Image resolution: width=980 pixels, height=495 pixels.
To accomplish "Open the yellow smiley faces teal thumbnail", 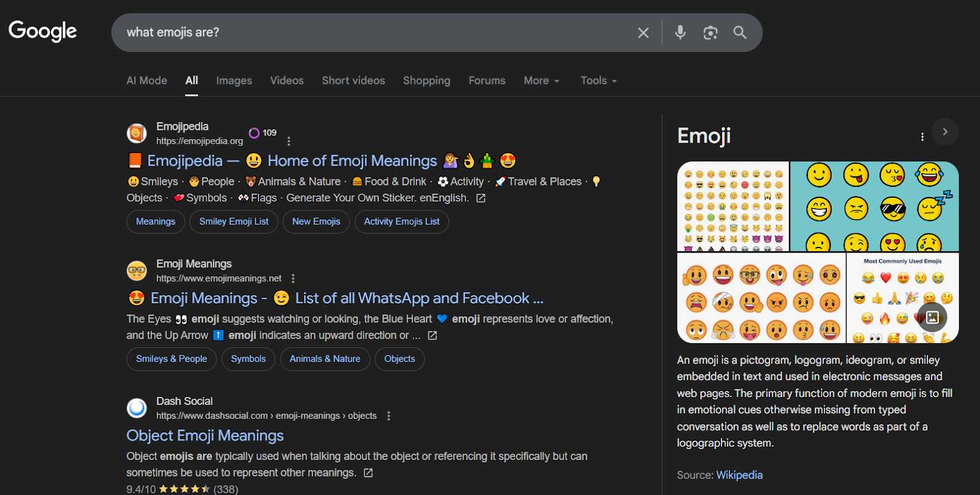I will (874, 206).
